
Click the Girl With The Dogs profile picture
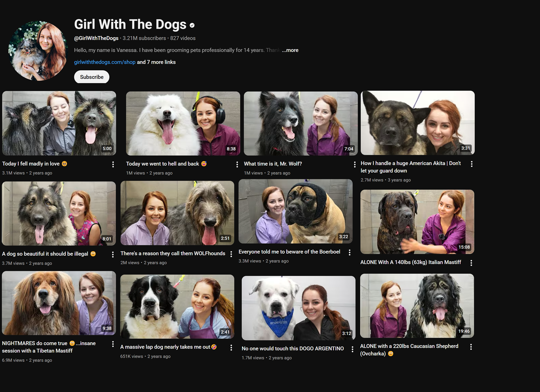pyautogui.click(x=37, y=51)
